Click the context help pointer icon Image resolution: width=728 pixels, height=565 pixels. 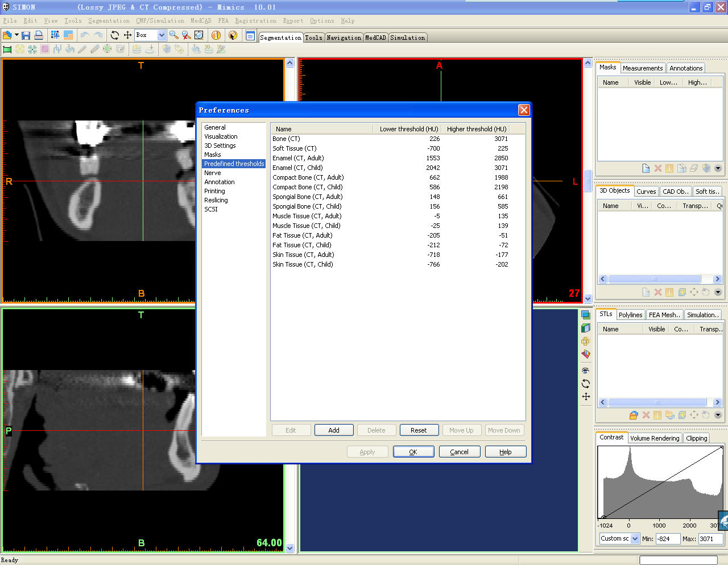click(x=233, y=35)
